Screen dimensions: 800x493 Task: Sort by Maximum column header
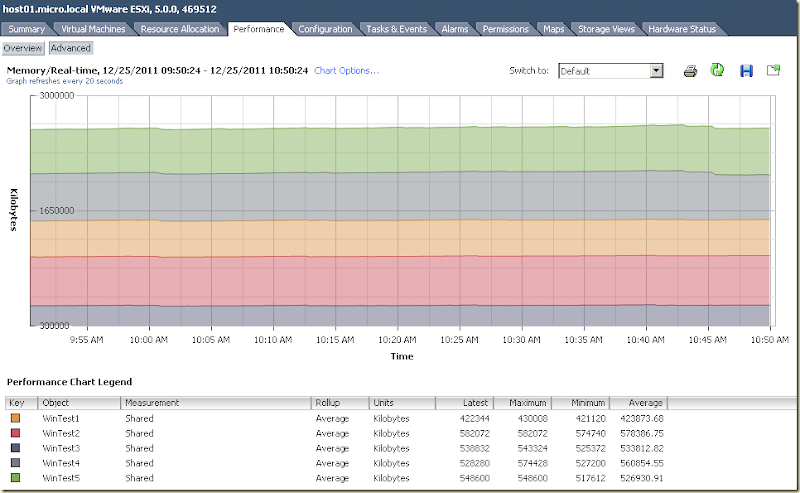click(x=523, y=403)
